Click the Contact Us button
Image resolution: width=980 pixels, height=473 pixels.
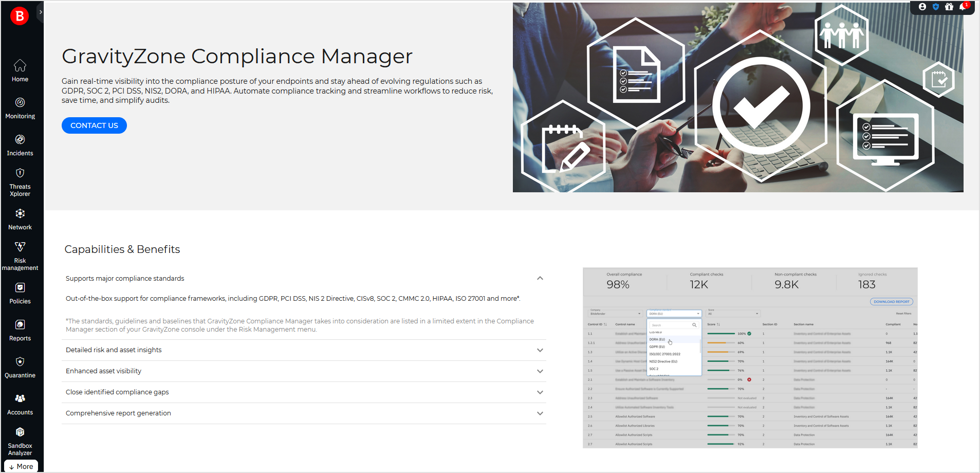[94, 125]
